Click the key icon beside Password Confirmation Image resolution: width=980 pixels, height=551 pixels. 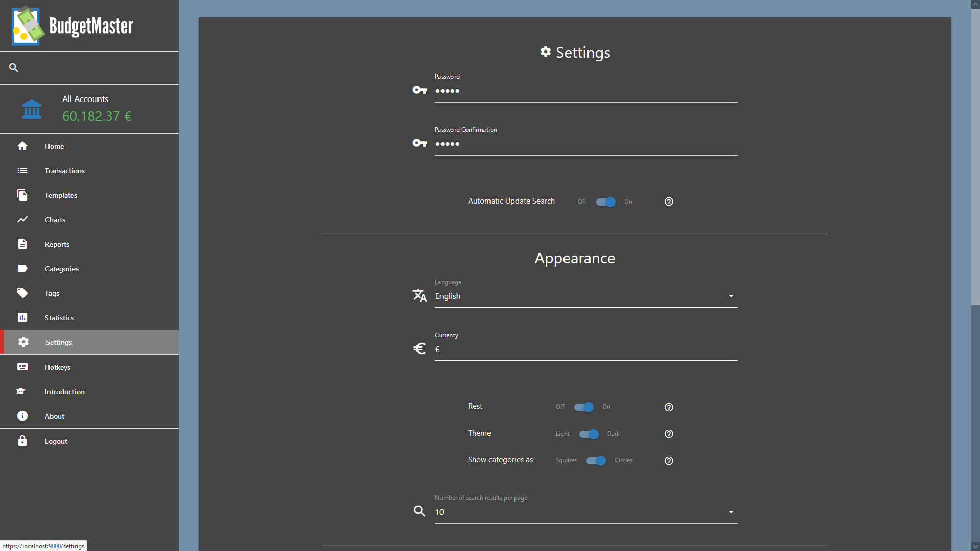pyautogui.click(x=420, y=143)
